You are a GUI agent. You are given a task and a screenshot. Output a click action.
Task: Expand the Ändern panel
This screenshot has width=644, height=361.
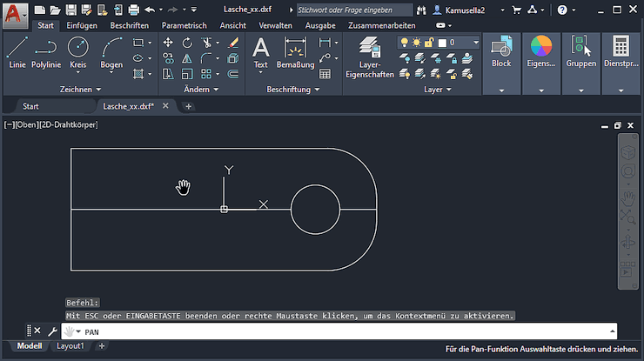201,89
